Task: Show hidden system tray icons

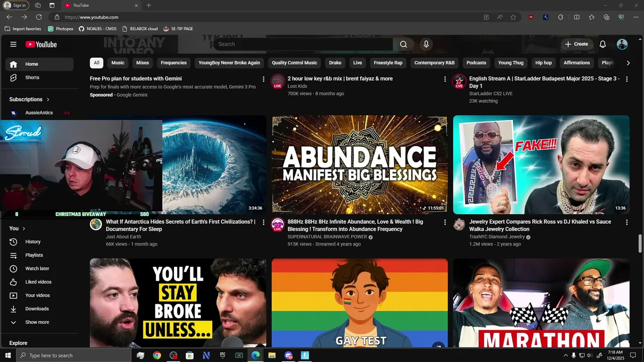Action: (x=566, y=355)
